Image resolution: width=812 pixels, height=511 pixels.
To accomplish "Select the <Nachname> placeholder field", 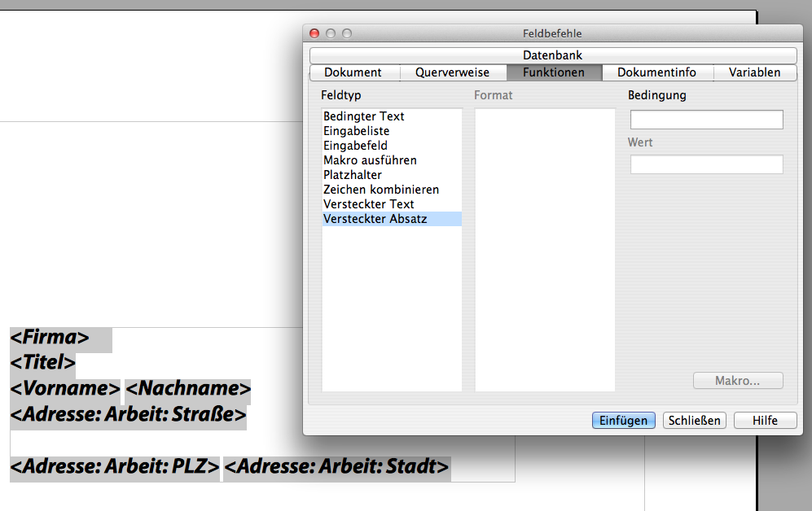I will point(188,388).
